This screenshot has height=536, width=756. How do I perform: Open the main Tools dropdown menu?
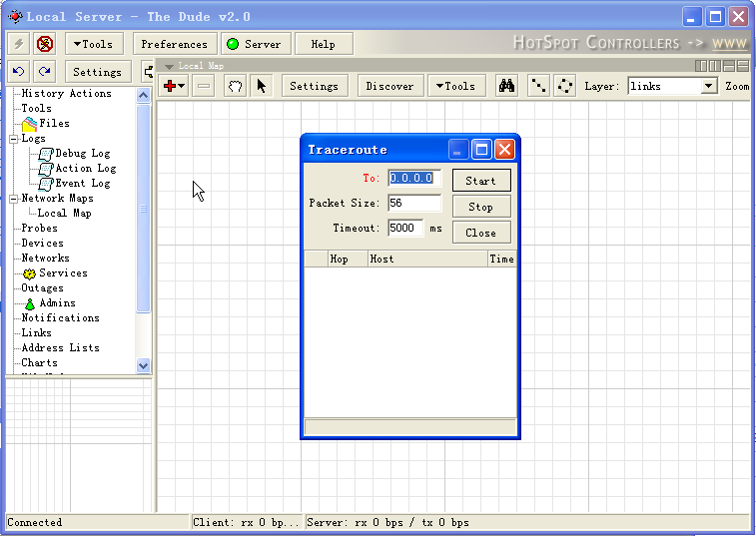tap(94, 44)
